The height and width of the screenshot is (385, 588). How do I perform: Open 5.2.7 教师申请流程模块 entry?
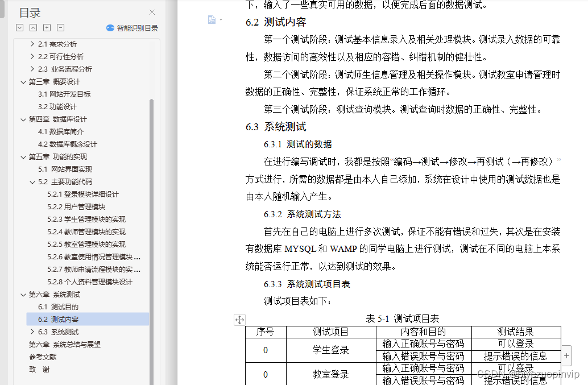click(94, 270)
